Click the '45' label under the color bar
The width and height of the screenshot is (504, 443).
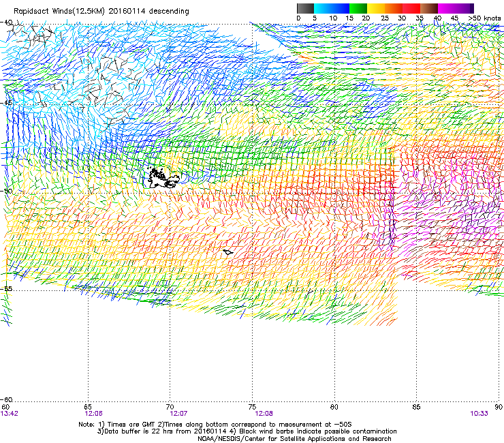coord(454,18)
